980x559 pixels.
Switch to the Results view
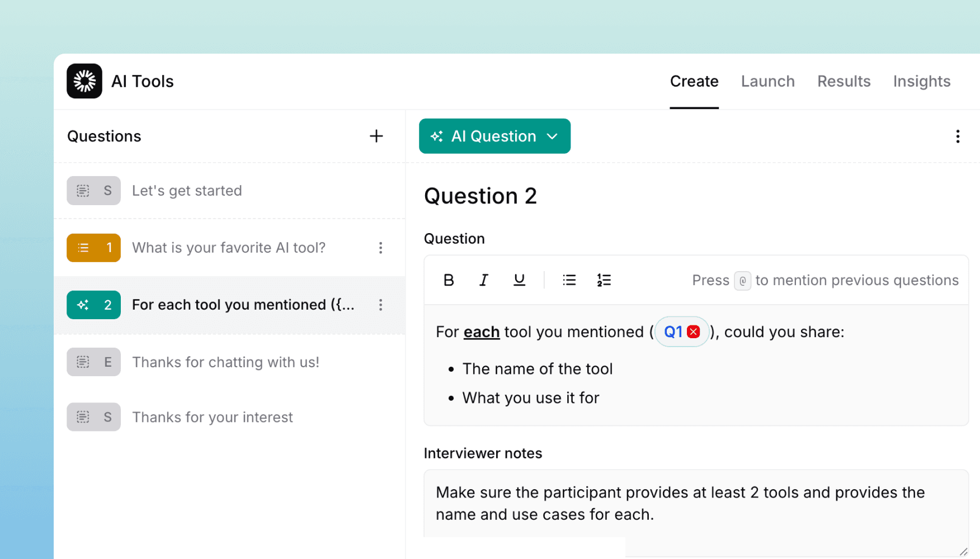(x=844, y=81)
